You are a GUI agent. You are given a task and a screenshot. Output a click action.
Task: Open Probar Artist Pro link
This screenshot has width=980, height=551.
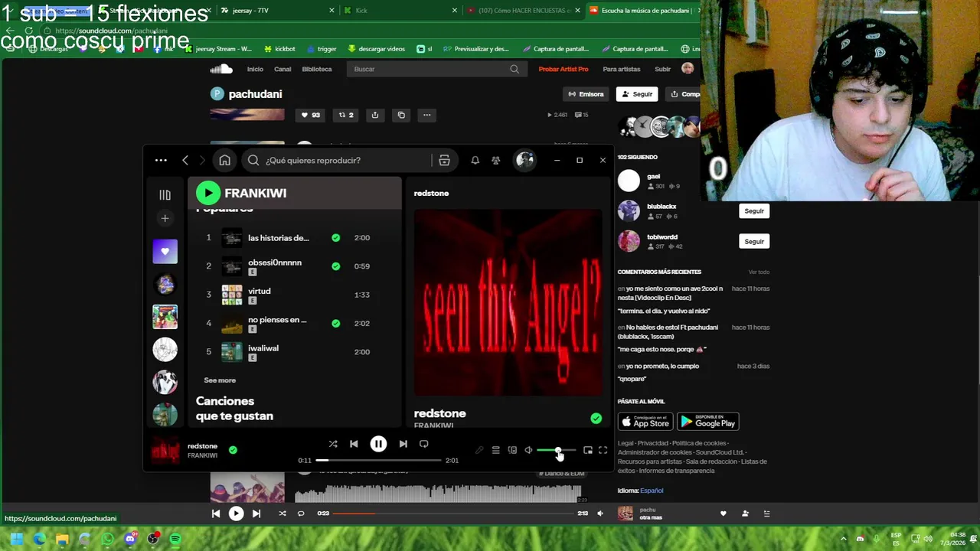click(x=563, y=69)
